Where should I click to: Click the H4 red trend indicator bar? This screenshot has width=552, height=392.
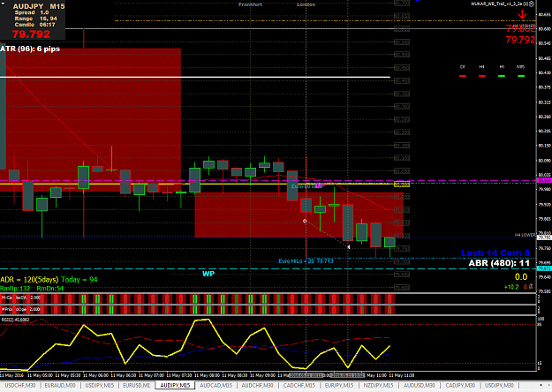pos(482,76)
